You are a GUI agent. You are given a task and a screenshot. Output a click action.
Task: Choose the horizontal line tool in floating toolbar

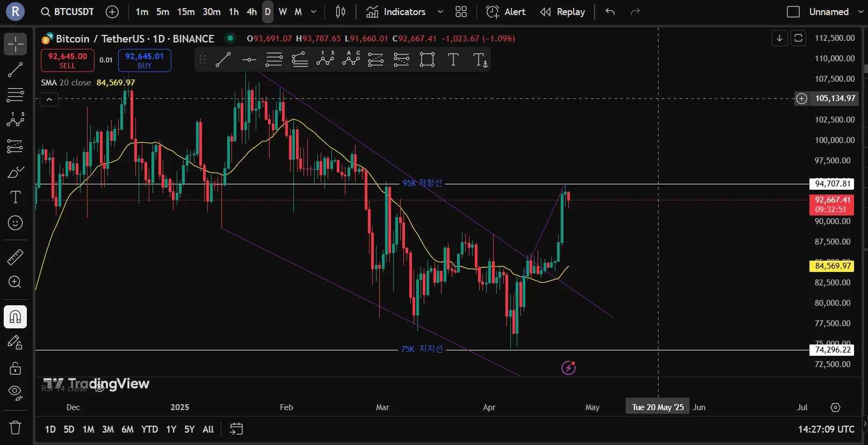[x=249, y=60]
